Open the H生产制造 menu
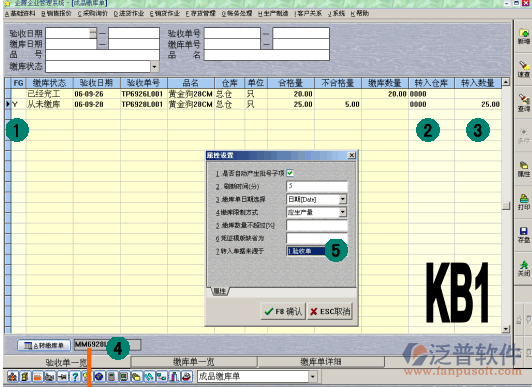This screenshot has width=532, height=387. (x=273, y=14)
